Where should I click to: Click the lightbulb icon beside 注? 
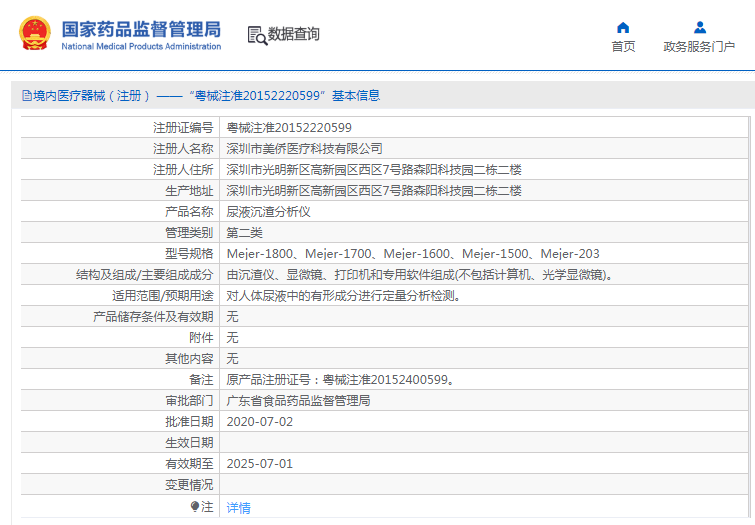(195, 506)
